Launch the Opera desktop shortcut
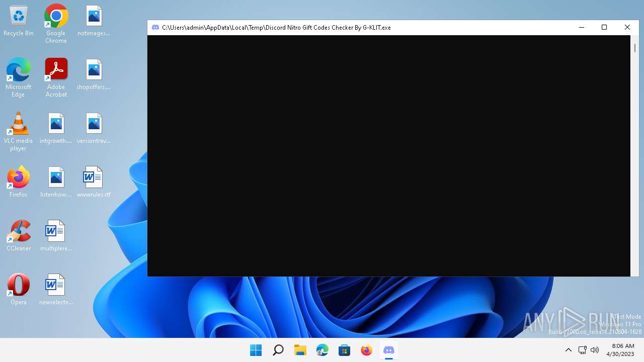The height and width of the screenshot is (362, 644). [x=19, y=290]
